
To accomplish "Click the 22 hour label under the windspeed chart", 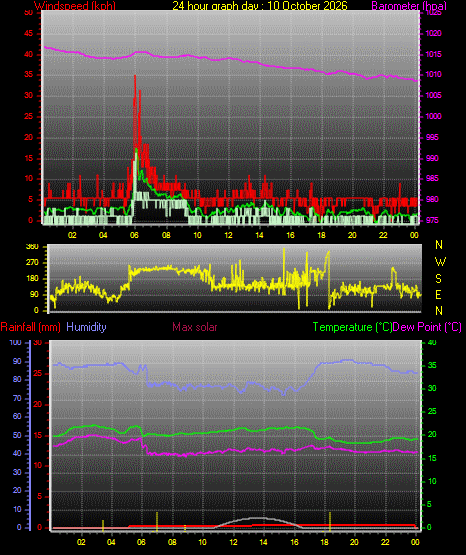I will (383, 235).
